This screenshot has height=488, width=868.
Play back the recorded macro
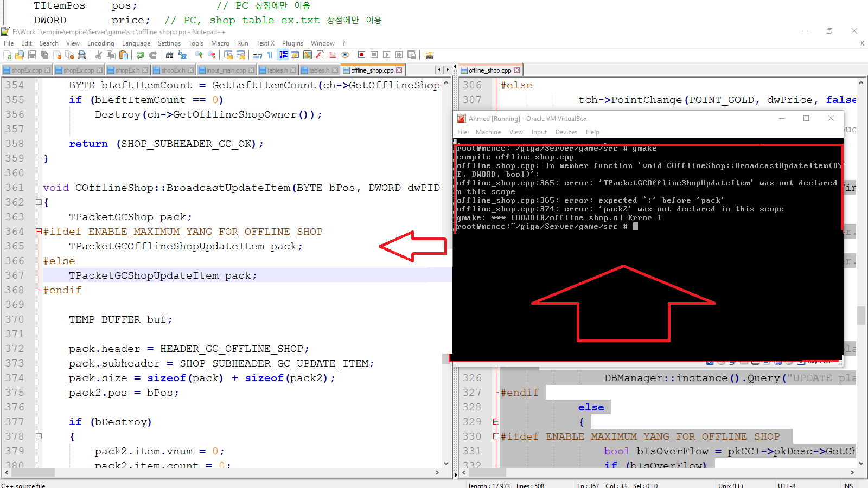[x=386, y=55]
